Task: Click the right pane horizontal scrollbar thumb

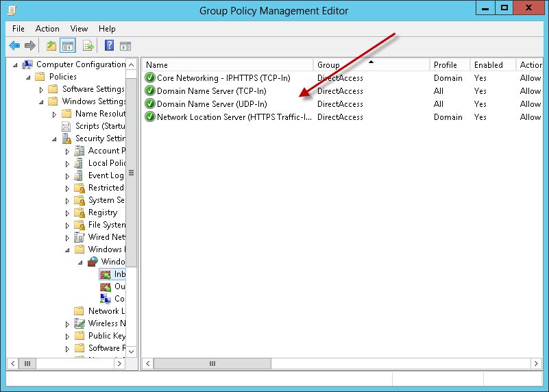Action: 211,363
